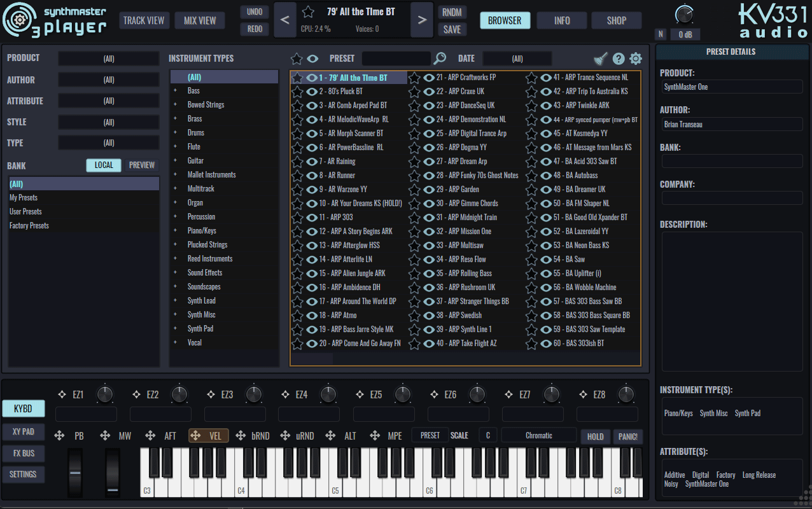812x509 pixels.
Task: Open DATE filter dropdown
Action: tap(517, 59)
